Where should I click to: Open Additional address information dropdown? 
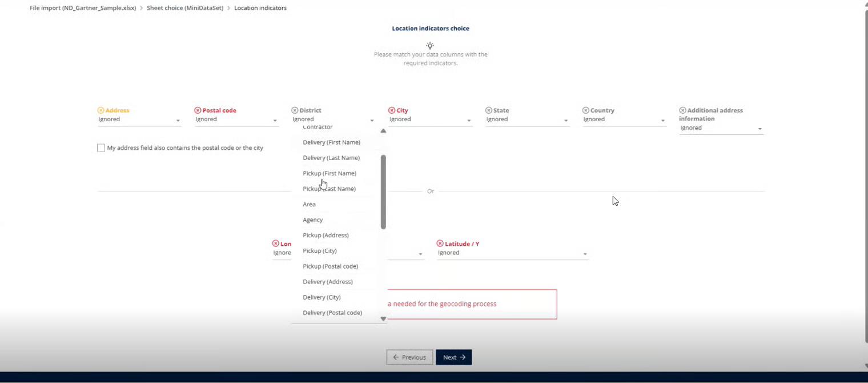click(721, 129)
